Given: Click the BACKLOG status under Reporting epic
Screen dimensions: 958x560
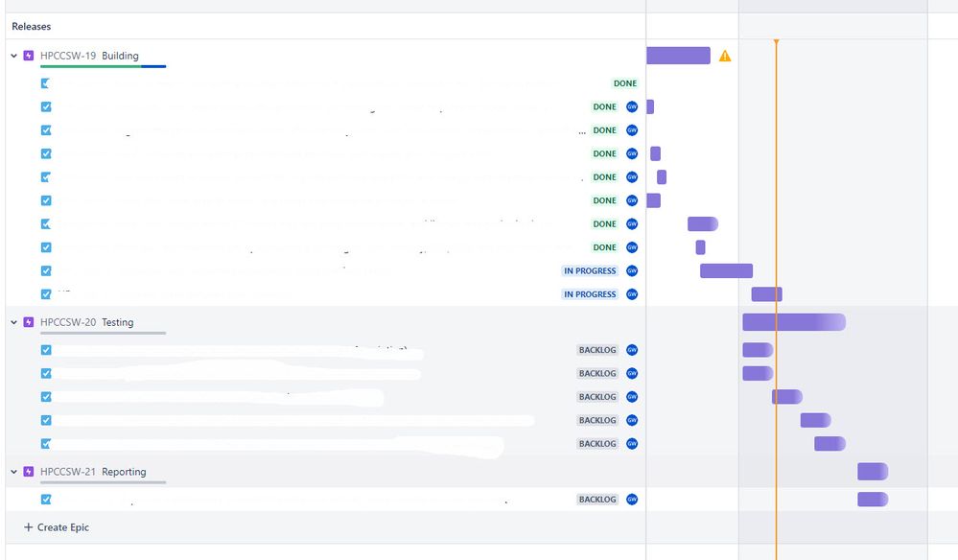Looking at the screenshot, I should 597,499.
